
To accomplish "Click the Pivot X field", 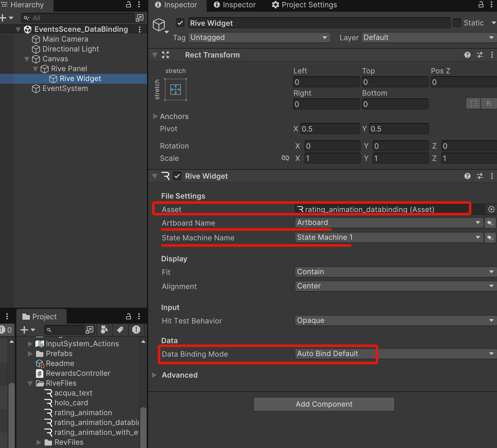I will pyautogui.click(x=330, y=129).
